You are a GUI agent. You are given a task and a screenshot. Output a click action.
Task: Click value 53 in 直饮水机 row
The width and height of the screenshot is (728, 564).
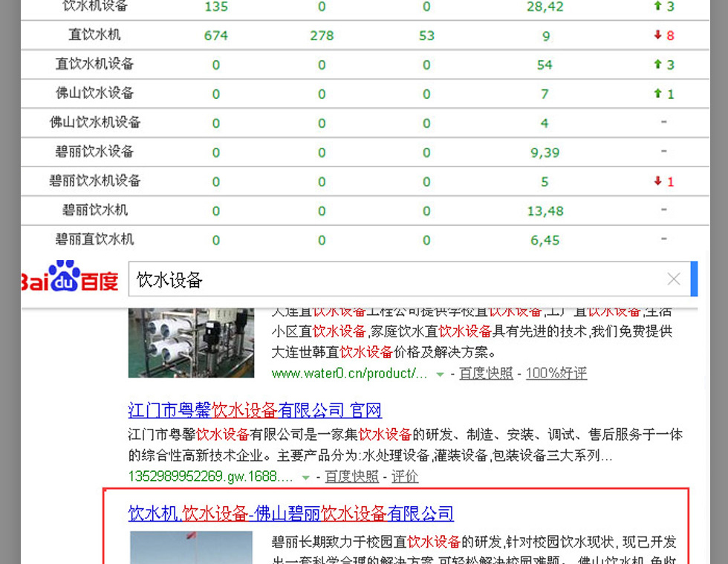pos(426,36)
